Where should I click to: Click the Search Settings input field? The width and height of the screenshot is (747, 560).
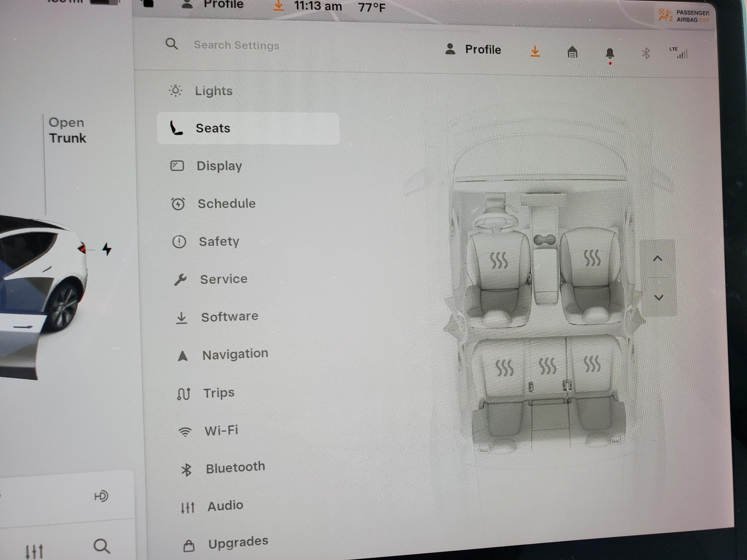[x=236, y=45]
